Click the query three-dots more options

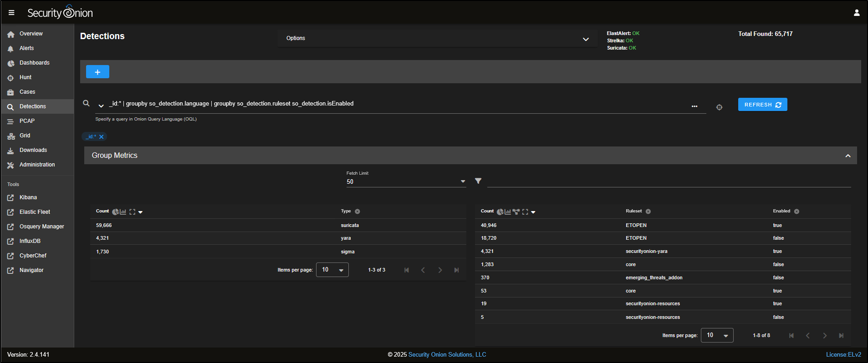click(694, 106)
